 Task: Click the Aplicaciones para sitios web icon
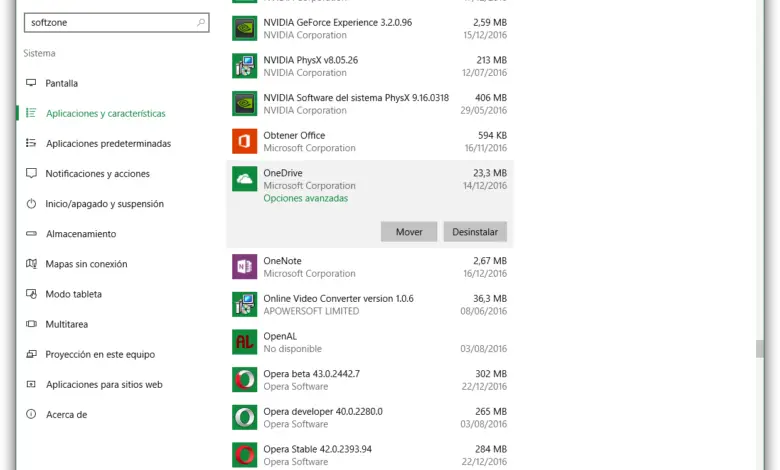[31, 384]
